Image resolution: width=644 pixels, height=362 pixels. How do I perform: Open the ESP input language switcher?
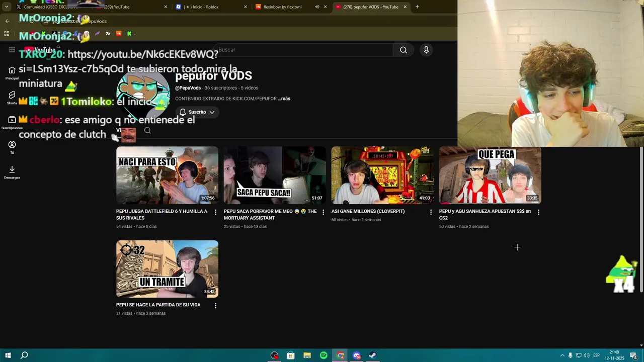pyautogui.click(x=596, y=355)
